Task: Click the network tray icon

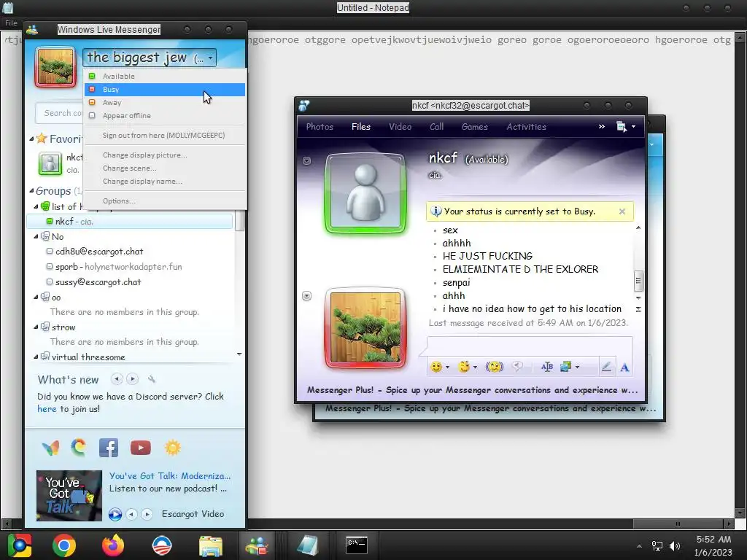Action: coord(657,545)
